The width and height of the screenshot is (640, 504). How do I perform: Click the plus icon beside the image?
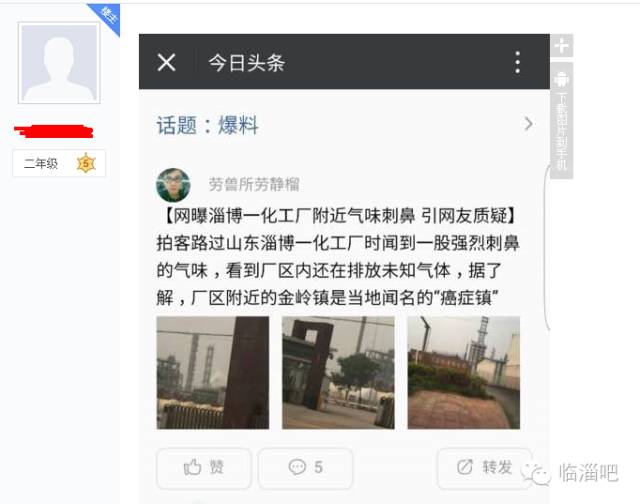562,46
